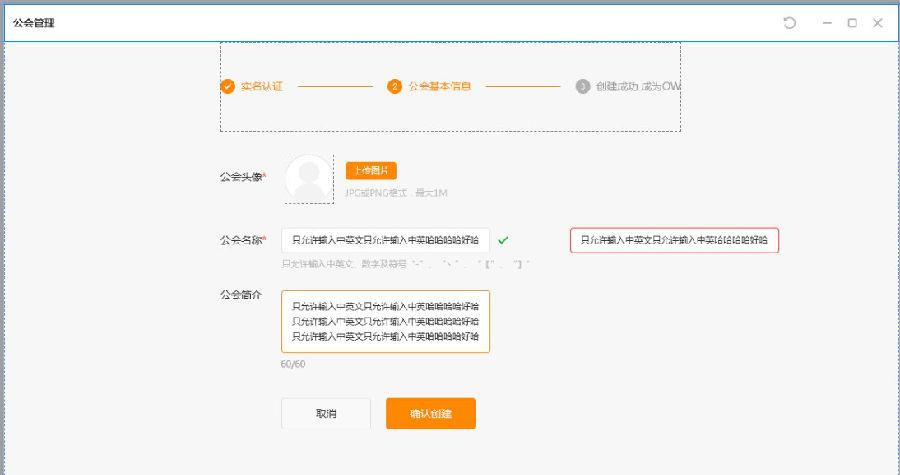Click the 60/60 character counter
The width and height of the screenshot is (900, 475).
(x=293, y=364)
